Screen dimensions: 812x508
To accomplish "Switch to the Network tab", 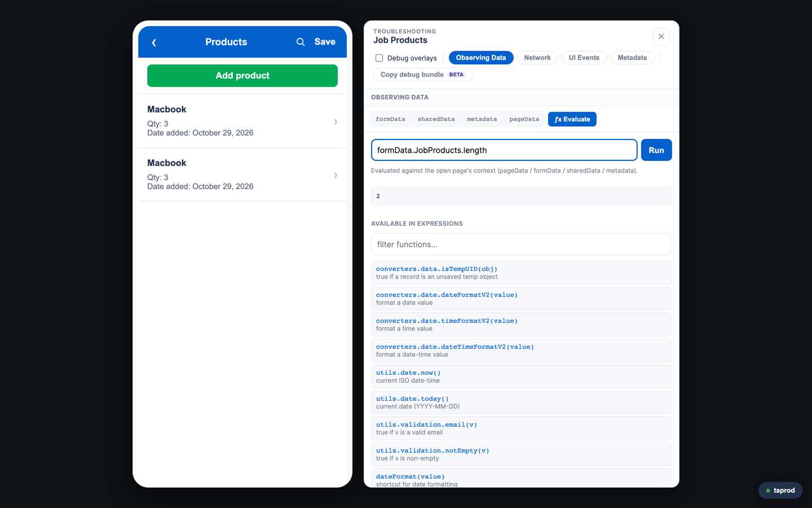I will [537, 58].
